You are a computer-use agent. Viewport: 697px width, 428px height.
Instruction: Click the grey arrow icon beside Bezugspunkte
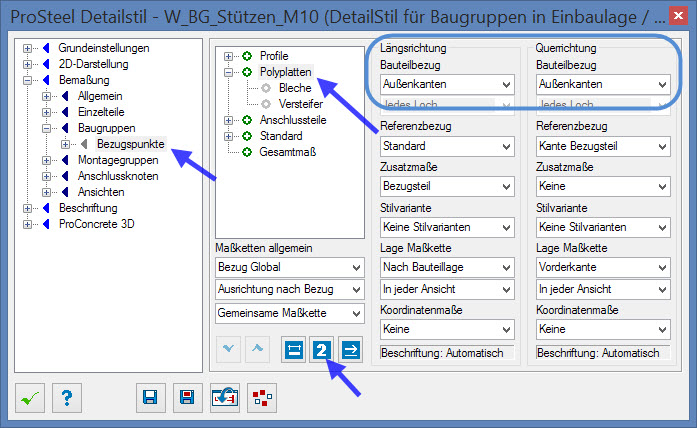tap(84, 144)
